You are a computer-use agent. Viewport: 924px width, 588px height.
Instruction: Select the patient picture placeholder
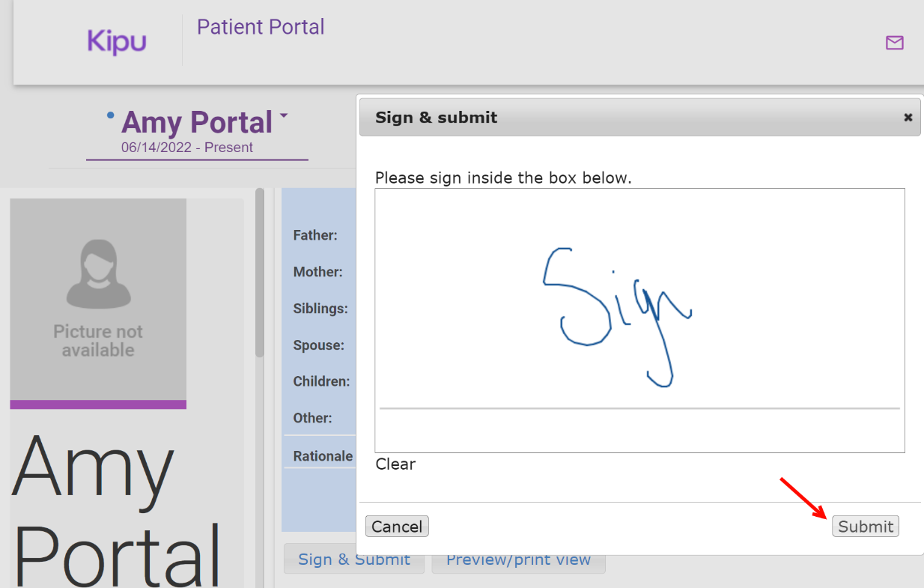tap(98, 300)
